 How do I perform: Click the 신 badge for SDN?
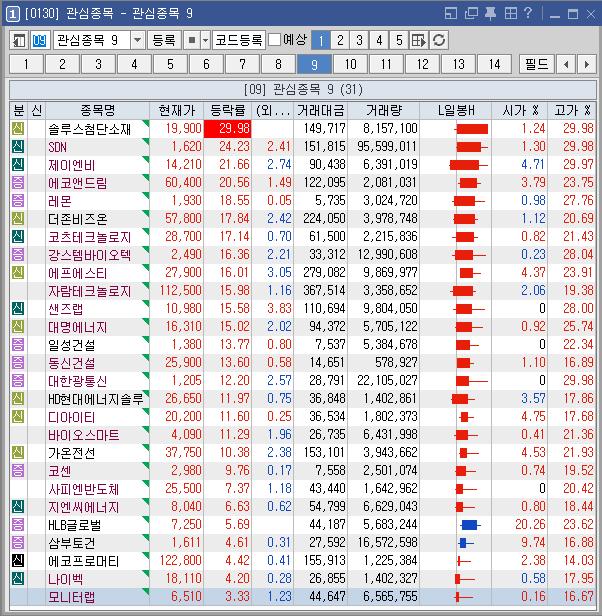click(x=18, y=147)
